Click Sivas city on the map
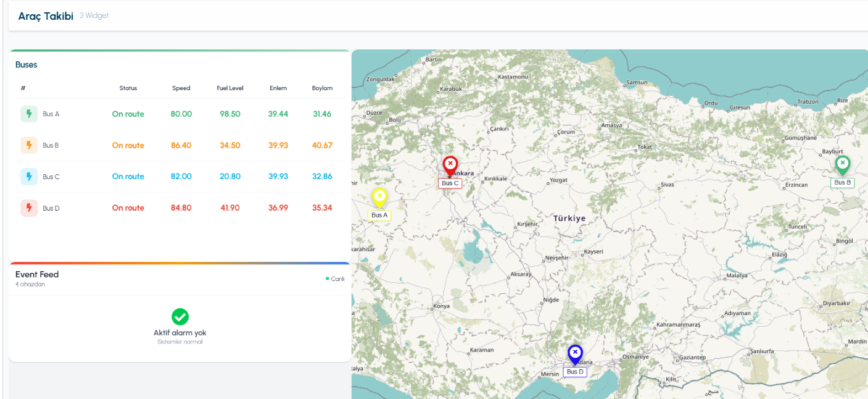 pos(668,185)
